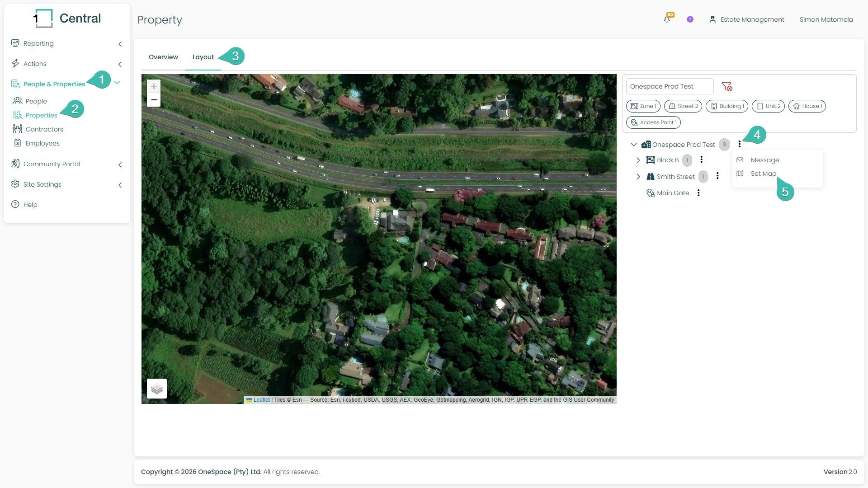The image size is (868, 488).
Task: Toggle the Access Point 1 filter chip
Action: pyautogui.click(x=653, y=122)
